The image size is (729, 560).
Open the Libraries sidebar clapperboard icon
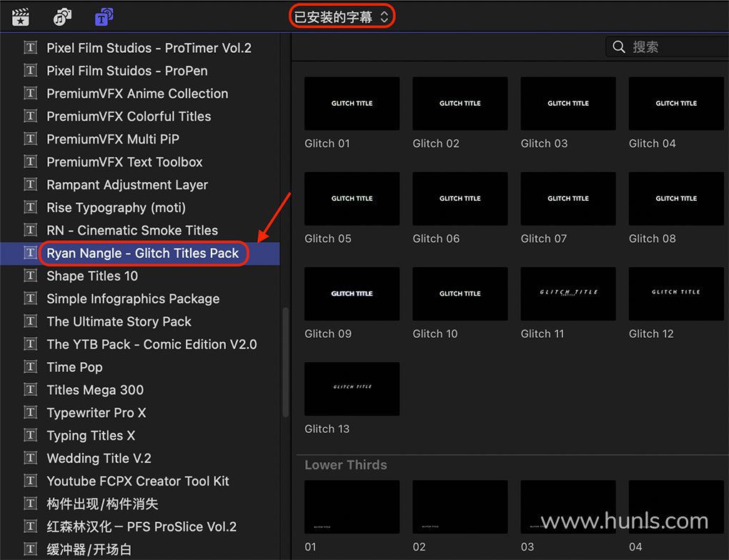tap(21, 17)
